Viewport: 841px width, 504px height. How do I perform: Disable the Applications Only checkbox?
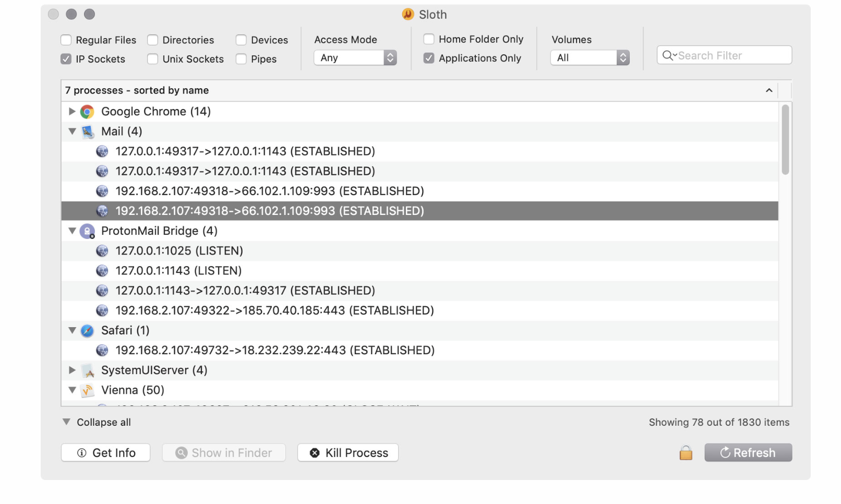429,58
